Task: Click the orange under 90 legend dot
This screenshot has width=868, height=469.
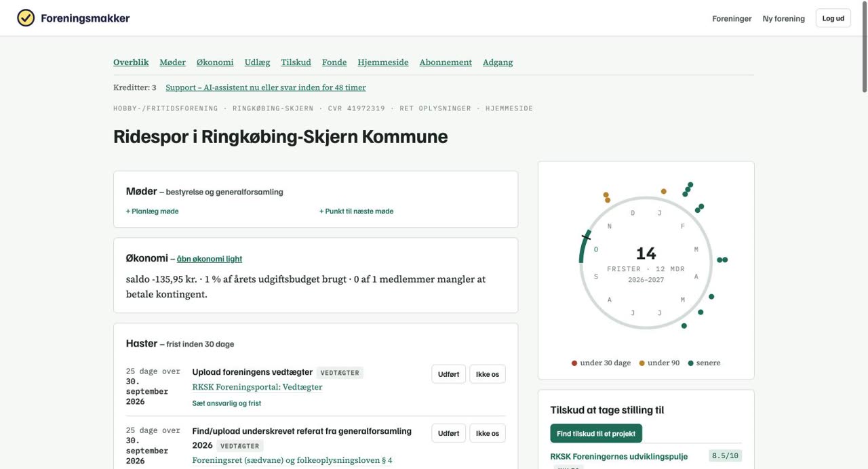Action: pos(642,363)
